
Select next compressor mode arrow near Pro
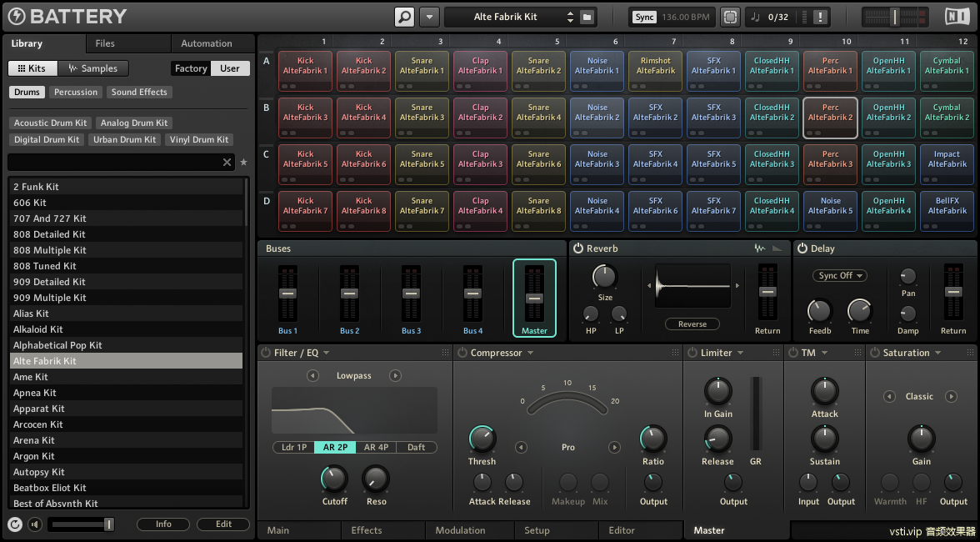(614, 447)
